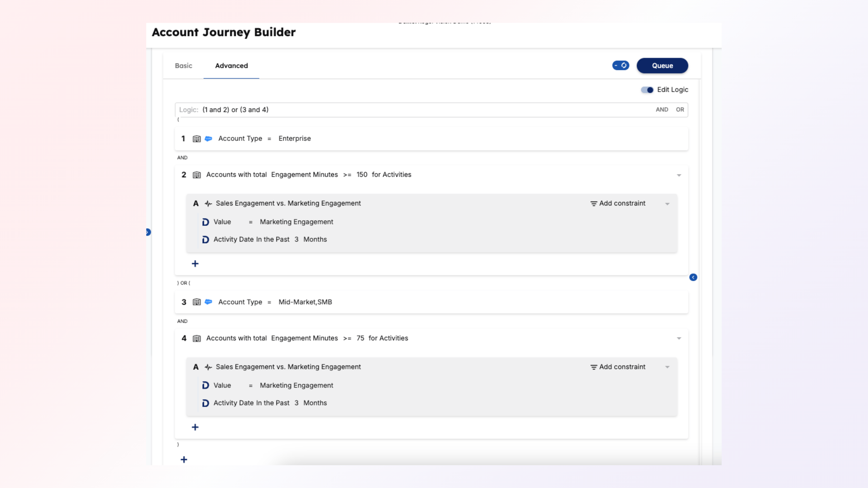
Task: Switch to the Basic tab
Action: tap(183, 66)
